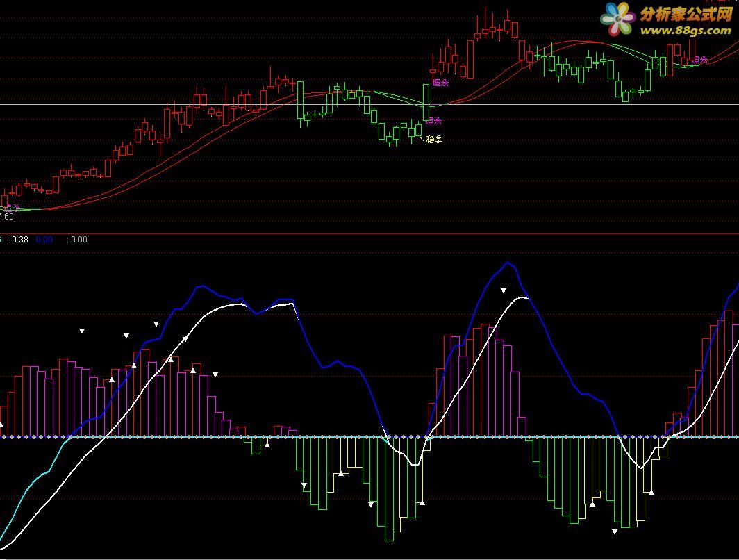Click the '-0.38' indicator value
Image resolution: width=739 pixels, height=560 pixels.
click(x=18, y=240)
